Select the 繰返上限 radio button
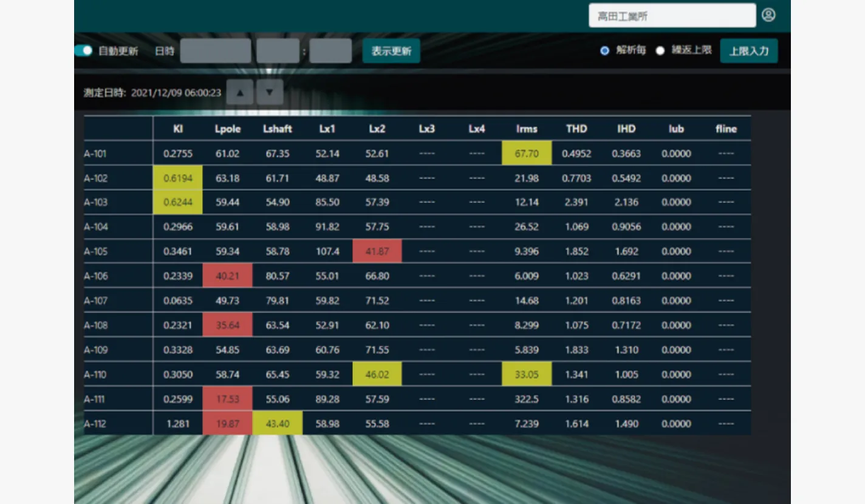The width and height of the screenshot is (865, 504). coord(660,51)
